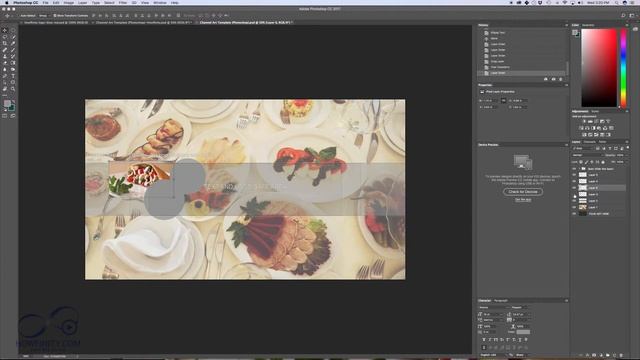Select the Clone Stamp tool
Image resolution: width=640 pixels, height=360 pixels.
tap(4, 56)
